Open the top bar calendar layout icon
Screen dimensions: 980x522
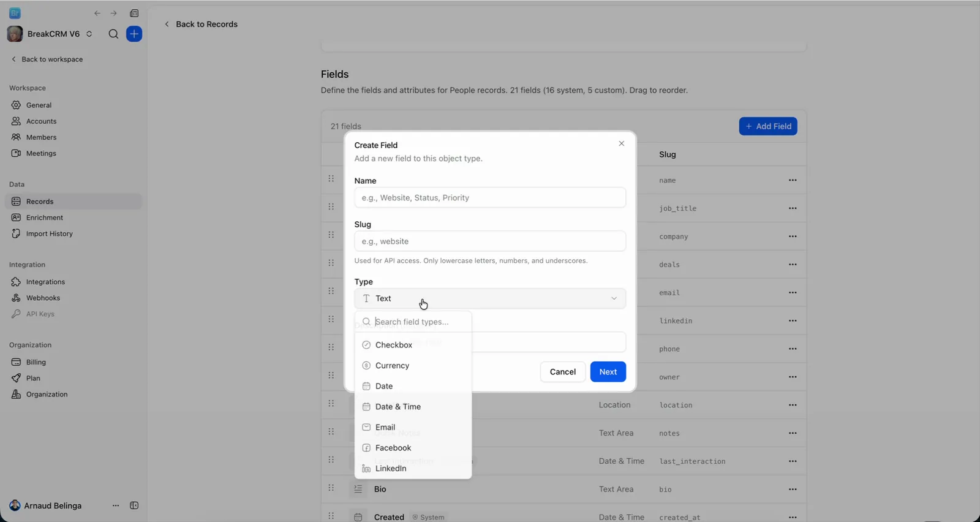[134, 13]
